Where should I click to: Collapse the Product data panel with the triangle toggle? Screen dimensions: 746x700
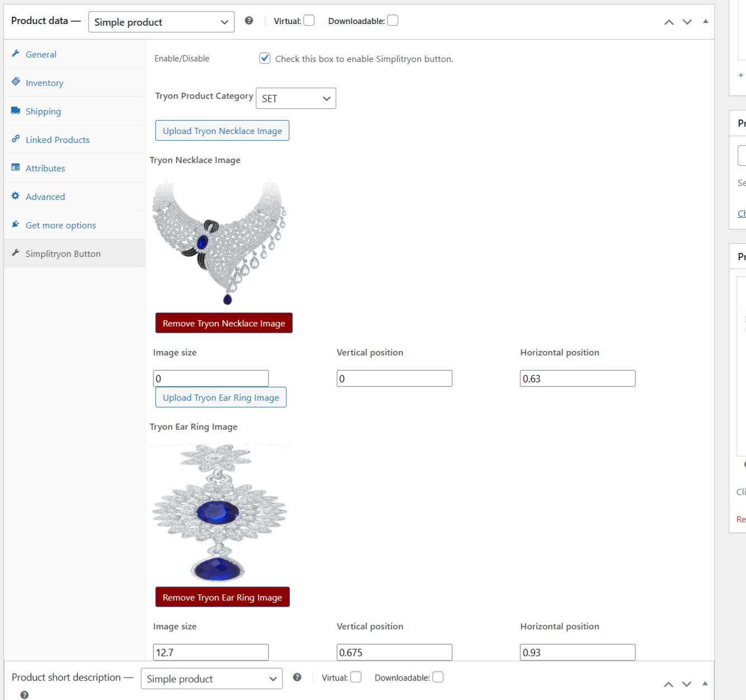pyautogui.click(x=705, y=21)
